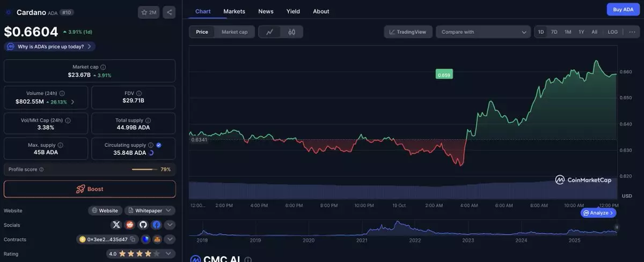Screen dimensions: 644x262
Task: Open Cardano's GitHub repository link
Action: [143, 225]
